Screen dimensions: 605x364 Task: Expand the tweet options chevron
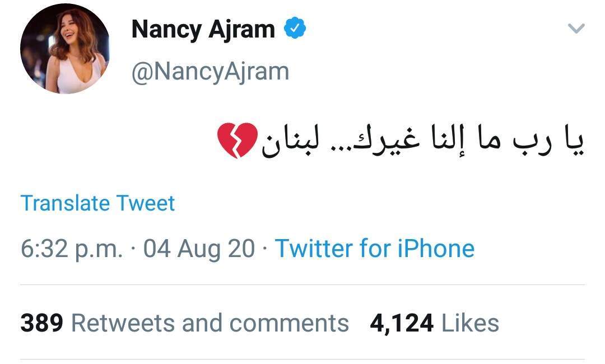[x=576, y=29]
